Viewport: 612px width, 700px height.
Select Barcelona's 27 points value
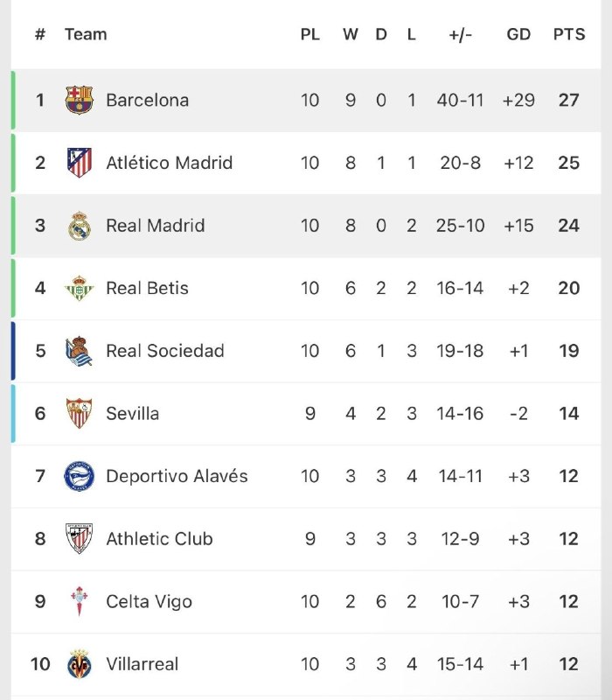[x=569, y=100]
